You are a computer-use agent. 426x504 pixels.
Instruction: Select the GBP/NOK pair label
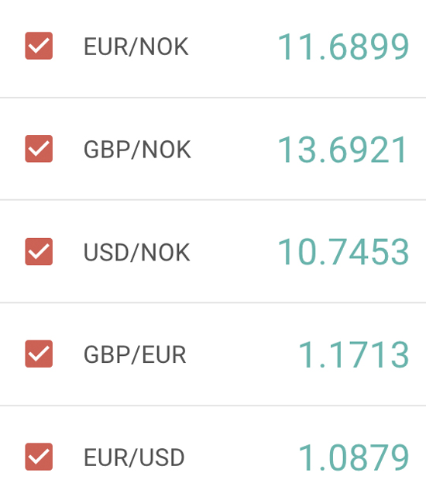(x=137, y=150)
